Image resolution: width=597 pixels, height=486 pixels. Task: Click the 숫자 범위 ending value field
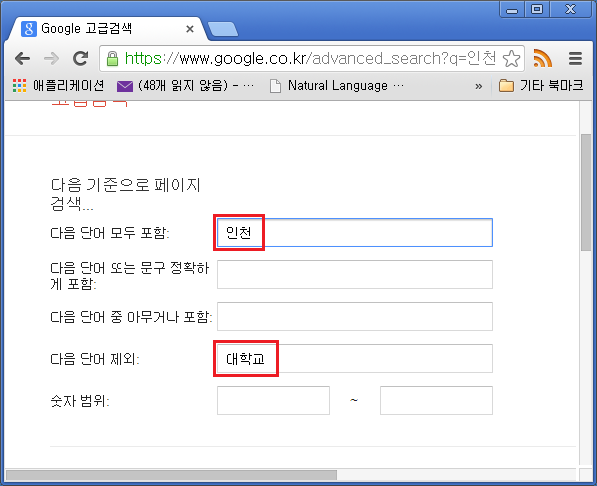pyautogui.click(x=436, y=400)
